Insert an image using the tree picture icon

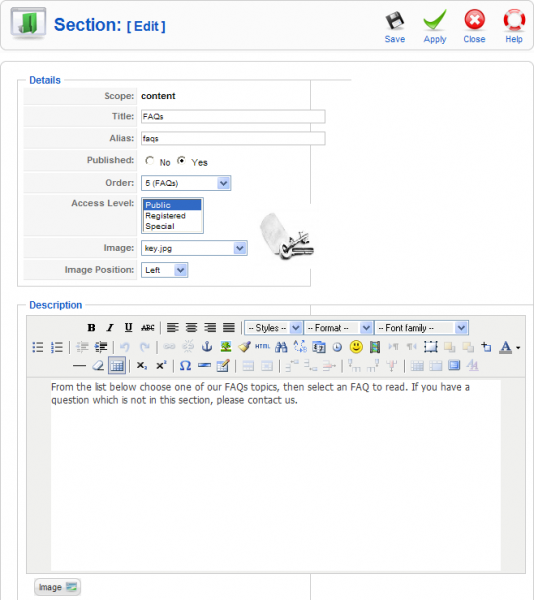coord(226,347)
